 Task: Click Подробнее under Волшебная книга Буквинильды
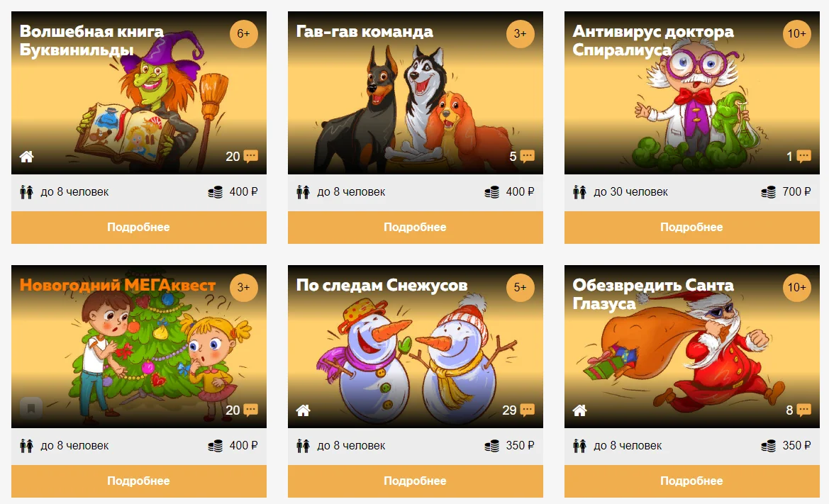(x=139, y=227)
